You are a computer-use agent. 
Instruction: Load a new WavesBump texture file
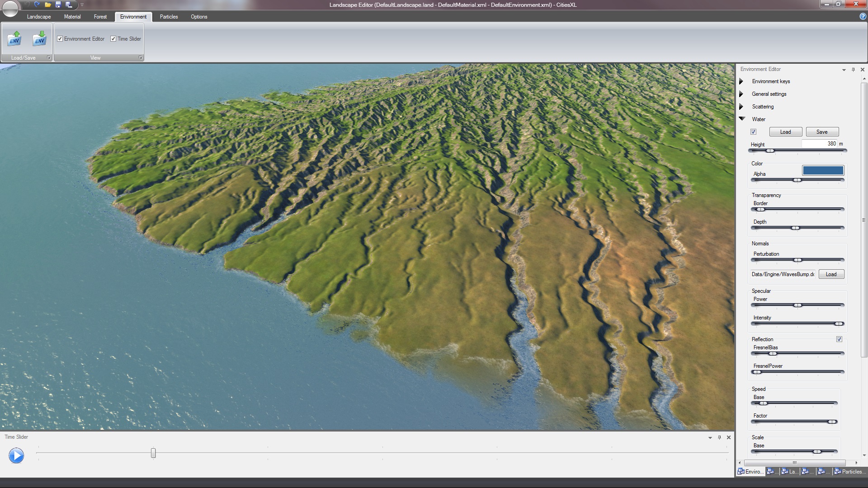(831, 274)
